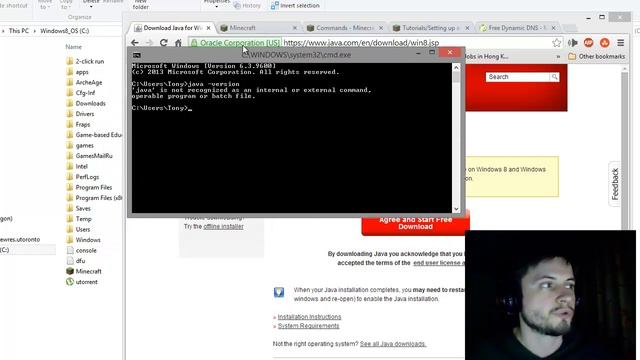Expand the bookmarks bar overflow chevron

tap(558, 56)
